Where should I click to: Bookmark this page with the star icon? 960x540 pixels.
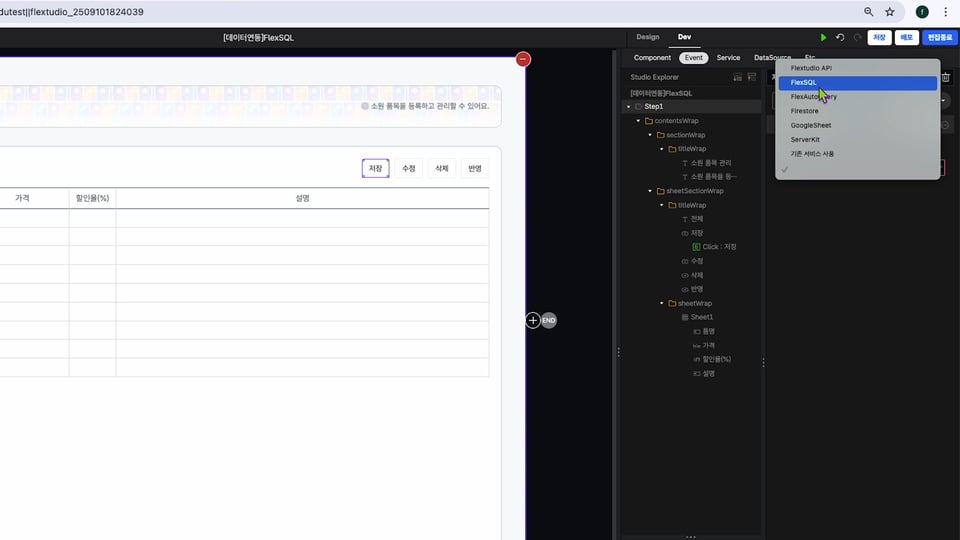[x=890, y=12]
